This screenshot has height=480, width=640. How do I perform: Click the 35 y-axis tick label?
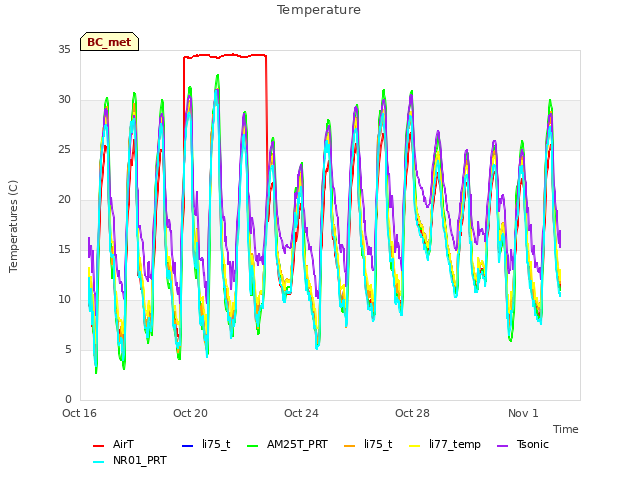[64, 50]
